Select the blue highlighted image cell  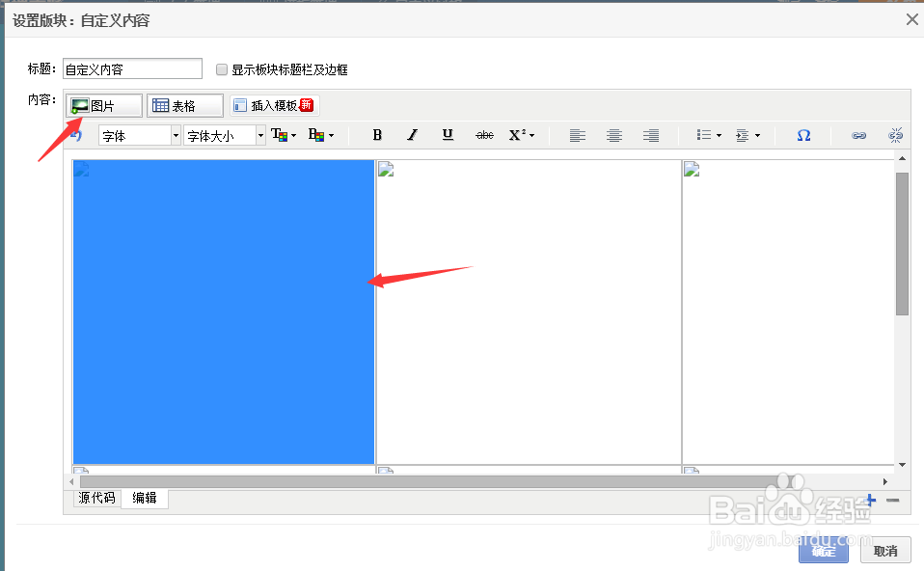tap(224, 312)
